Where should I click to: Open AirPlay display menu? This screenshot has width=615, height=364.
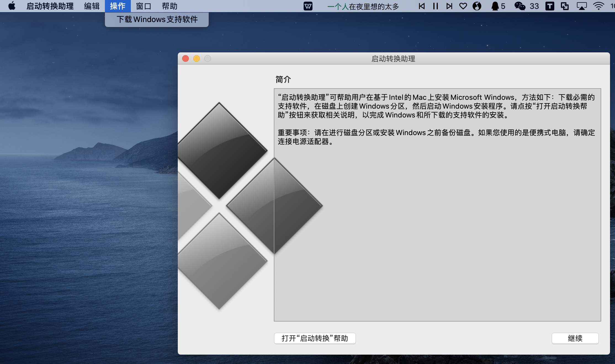click(x=582, y=6)
